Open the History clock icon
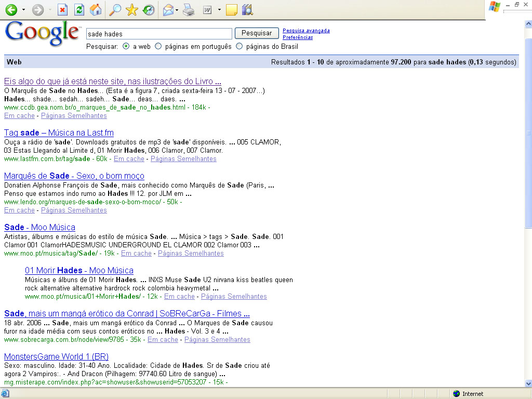532x399 pixels. tap(149, 10)
